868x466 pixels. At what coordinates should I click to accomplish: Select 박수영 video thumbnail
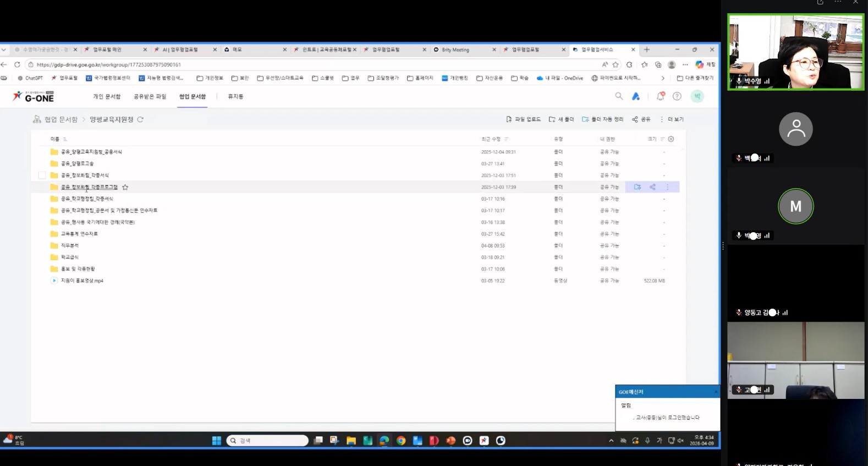(x=796, y=52)
